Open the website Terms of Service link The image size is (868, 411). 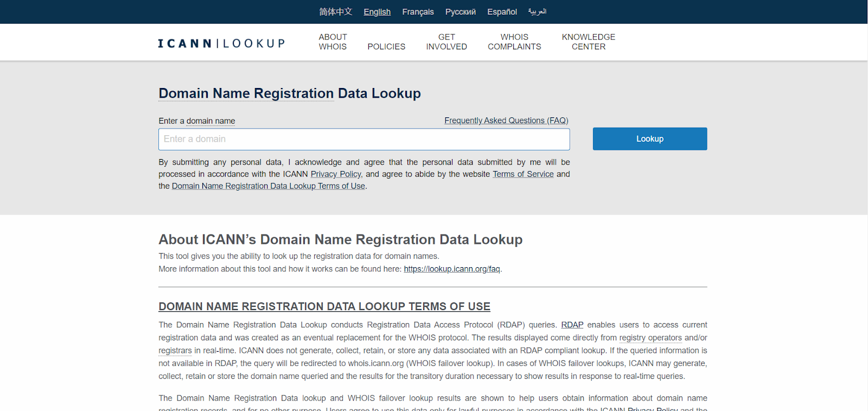[x=523, y=174]
